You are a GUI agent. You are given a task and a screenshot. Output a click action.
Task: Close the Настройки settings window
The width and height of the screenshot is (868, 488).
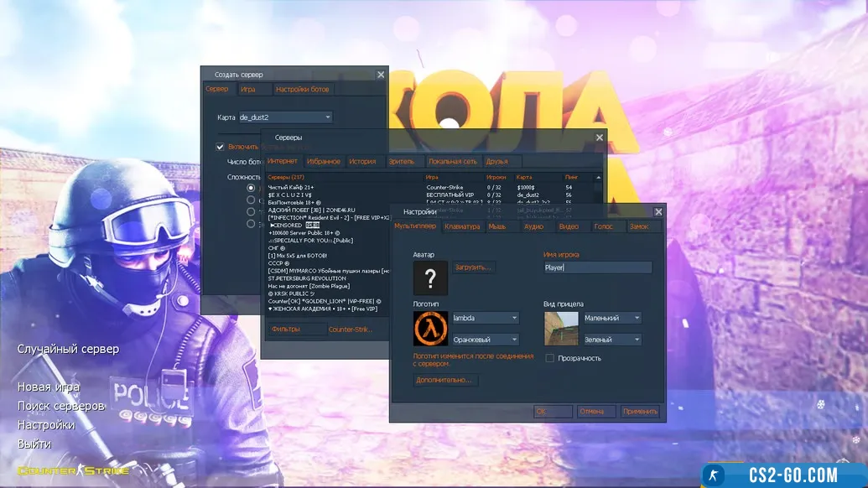pos(658,212)
